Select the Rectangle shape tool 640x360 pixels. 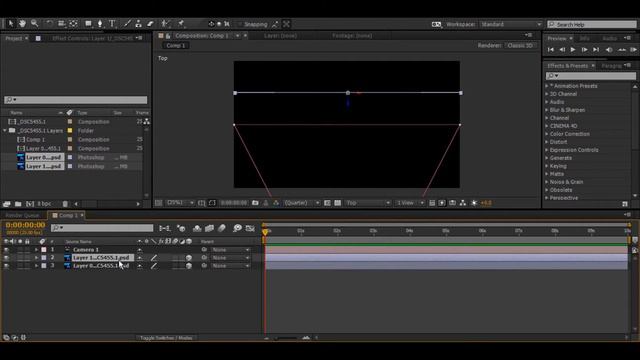click(x=88, y=24)
